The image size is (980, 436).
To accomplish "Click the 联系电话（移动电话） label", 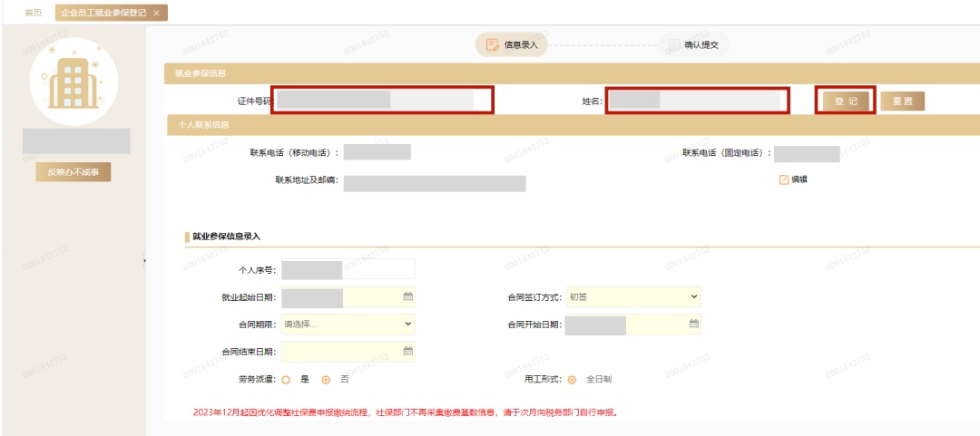I will [294, 152].
